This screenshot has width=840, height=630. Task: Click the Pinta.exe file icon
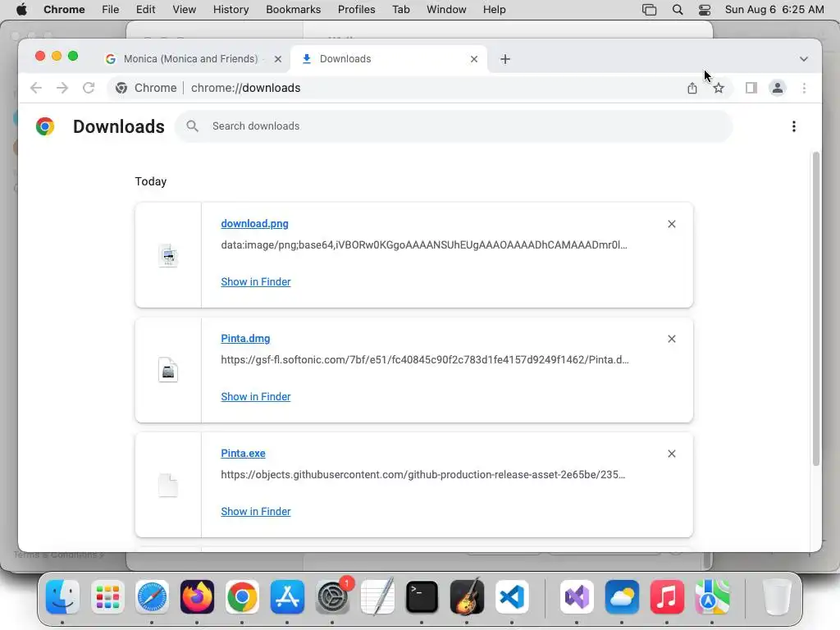coord(168,486)
